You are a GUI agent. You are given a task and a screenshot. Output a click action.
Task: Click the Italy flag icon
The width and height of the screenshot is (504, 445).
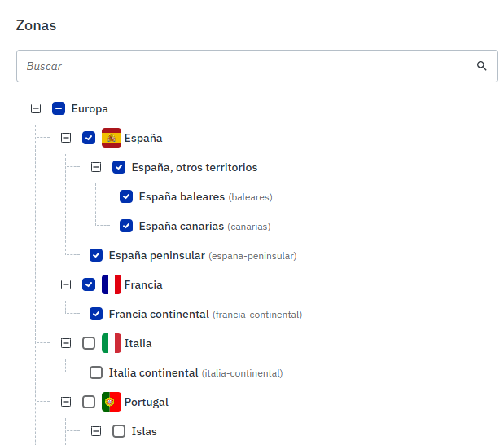pyautogui.click(x=112, y=343)
